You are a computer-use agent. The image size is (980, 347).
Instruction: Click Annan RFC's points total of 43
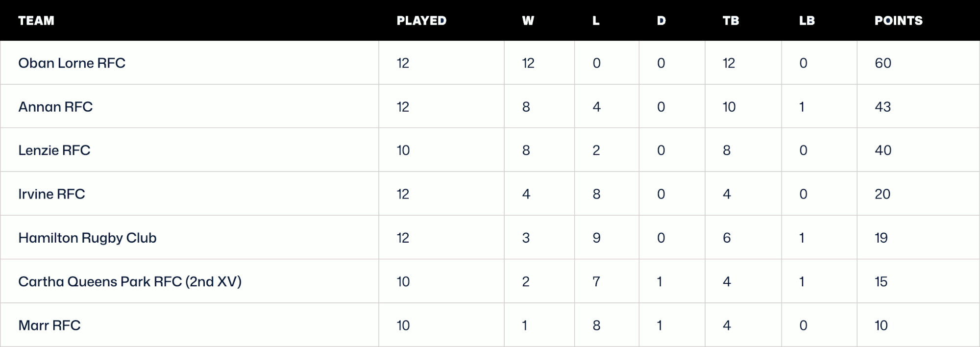click(883, 107)
